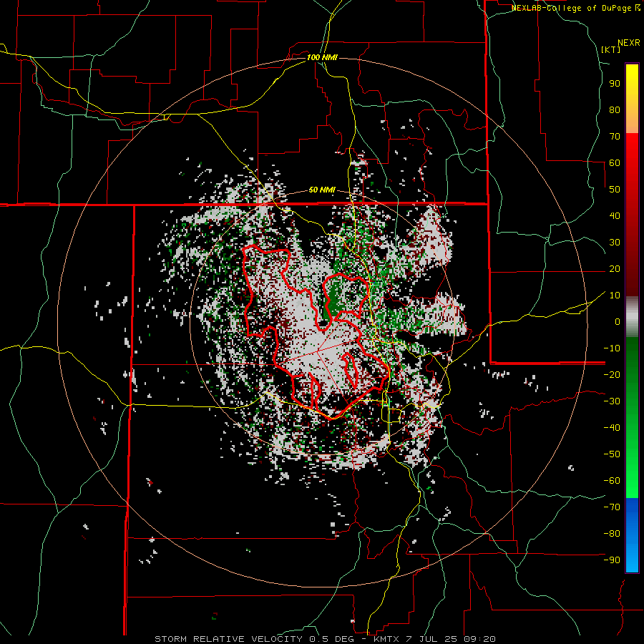Select the "20" value on velocity scale
Viewport: 644px width, 644px height.
pos(615,269)
